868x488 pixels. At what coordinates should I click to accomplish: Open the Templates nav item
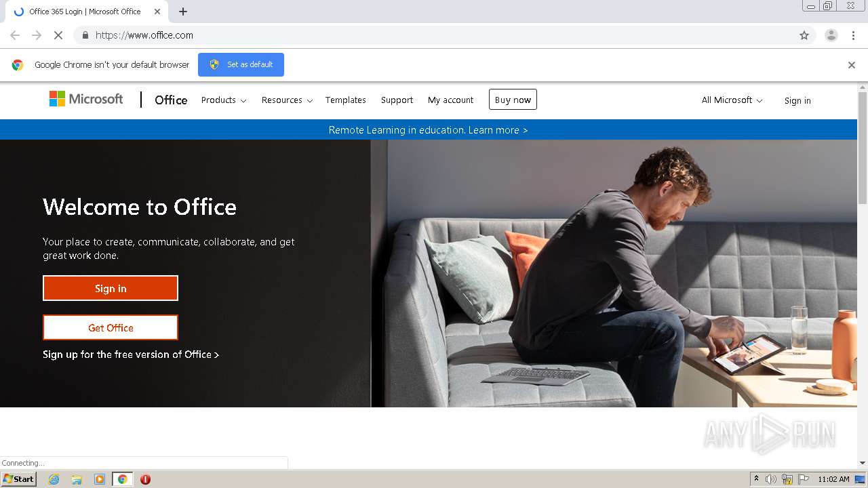tap(345, 100)
